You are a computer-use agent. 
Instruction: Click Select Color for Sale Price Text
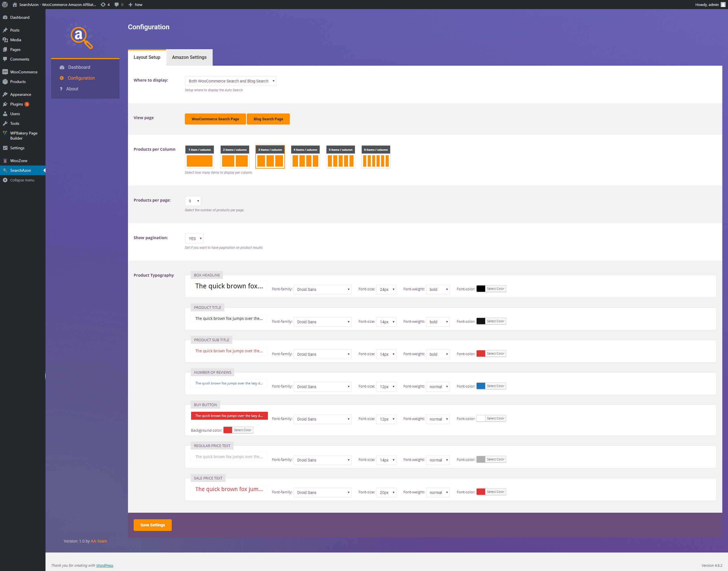point(495,492)
